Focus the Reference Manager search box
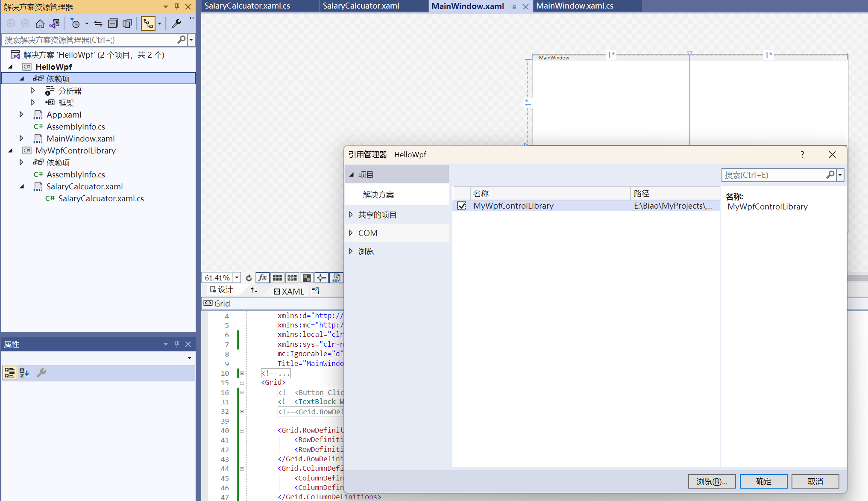 pos(774,175)
